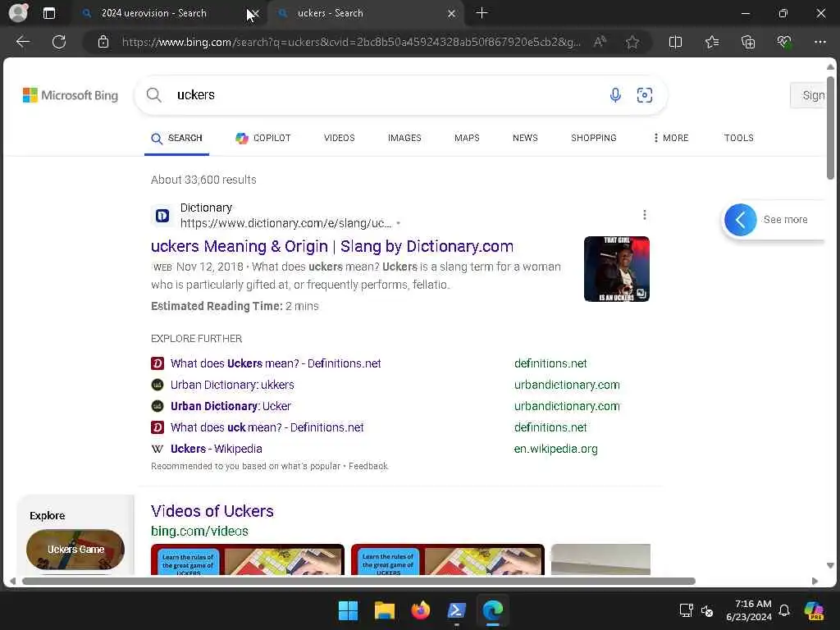
Task: Open Urban Dictionary: ukkers link
Action: 232,386
